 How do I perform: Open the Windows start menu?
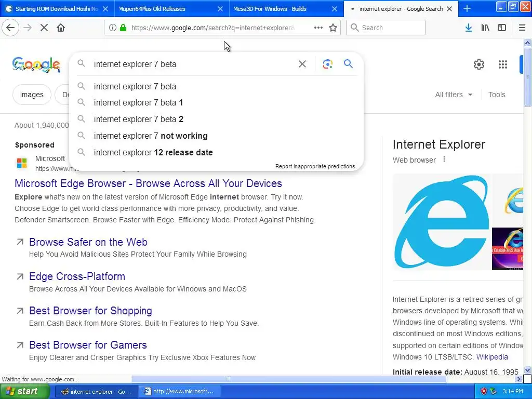coord(25,391)
